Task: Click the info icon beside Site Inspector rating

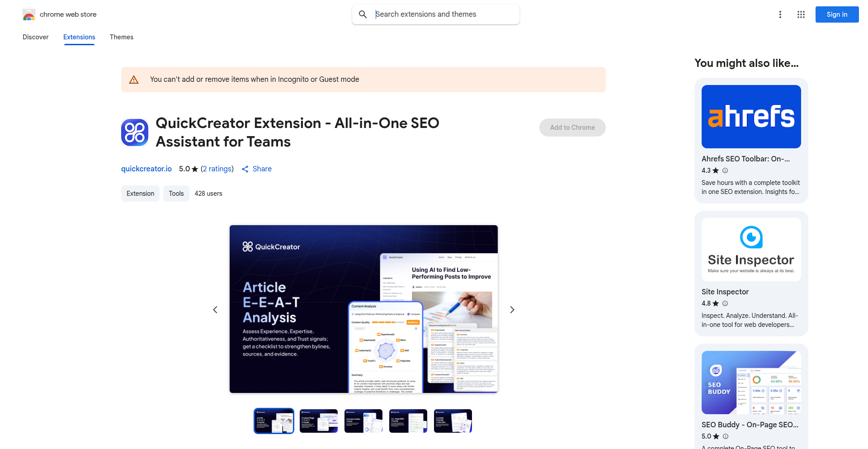Action: tap(725, 303)
